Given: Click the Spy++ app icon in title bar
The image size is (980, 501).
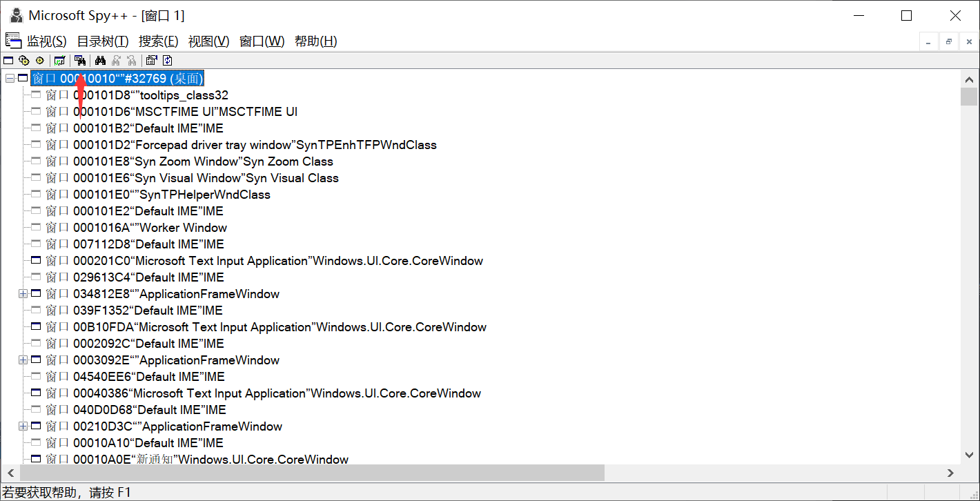Looking at the screenshot, I should coord(15,15).
